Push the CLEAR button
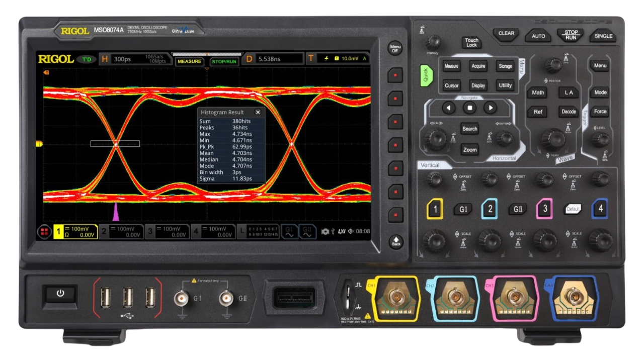 506,34
